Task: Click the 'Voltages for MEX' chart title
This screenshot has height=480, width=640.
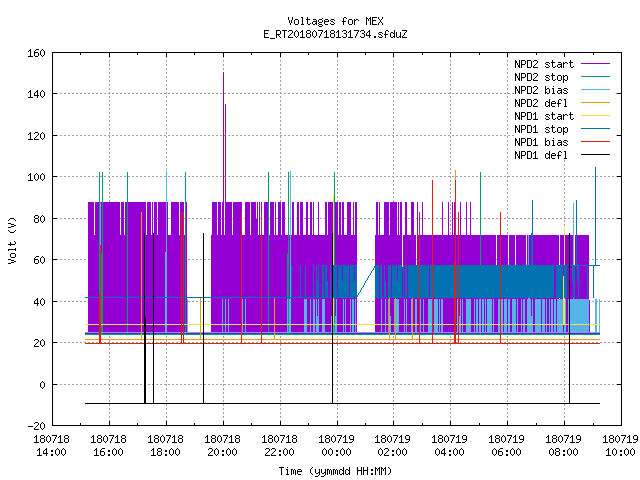Action: click(x=335, y=21)
